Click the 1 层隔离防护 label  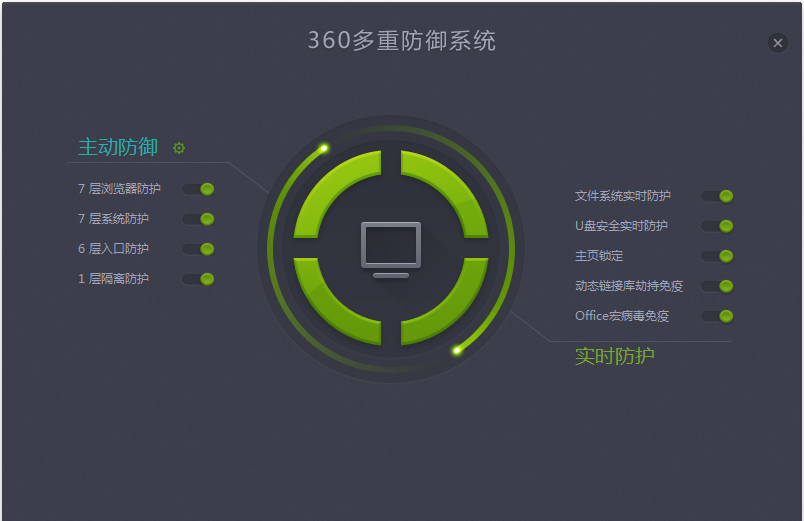[113, 278]
